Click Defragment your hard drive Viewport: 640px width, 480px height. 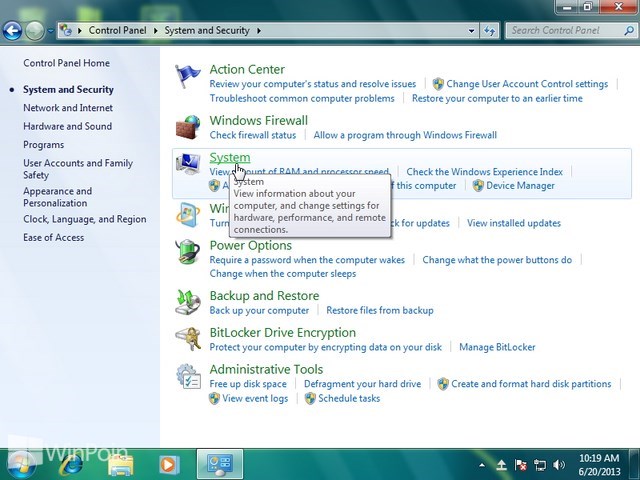point(362,384)
